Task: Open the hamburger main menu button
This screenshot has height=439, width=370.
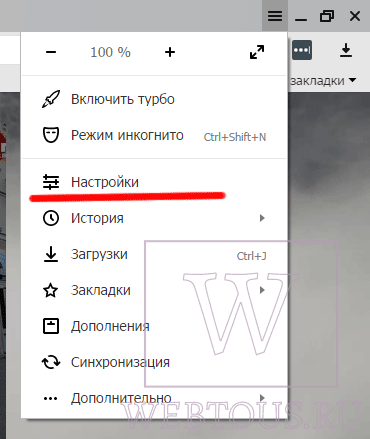Action: point(275,16)
